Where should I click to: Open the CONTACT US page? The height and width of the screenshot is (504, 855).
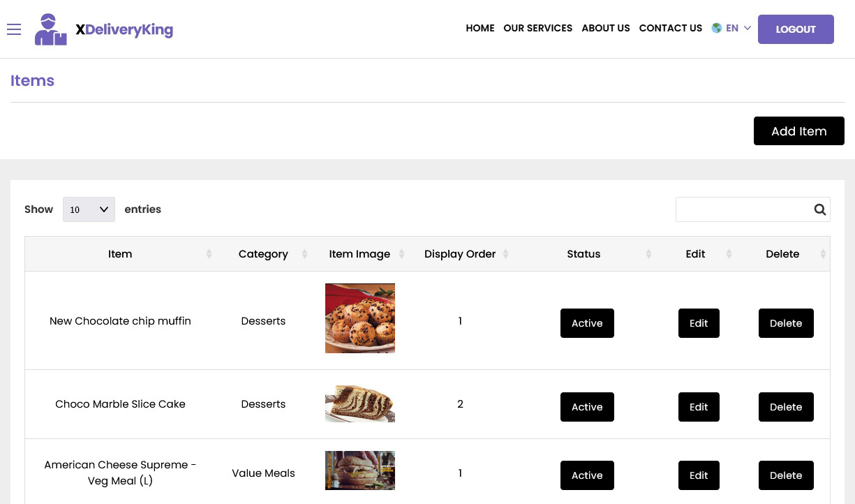click(670, 28)
